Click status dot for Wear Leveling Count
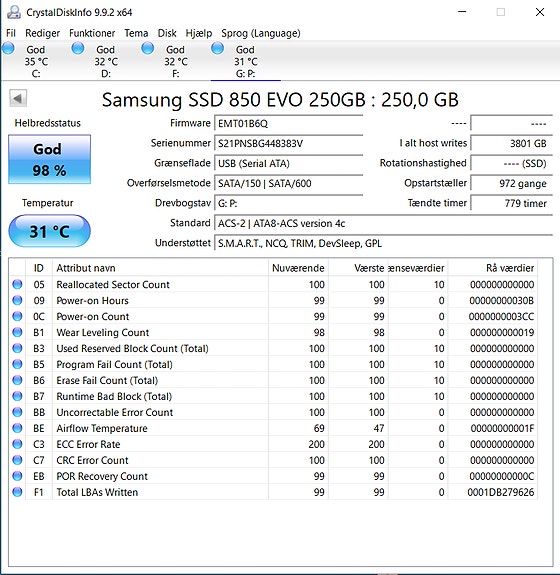This screenshot has height=575, width=560. [17, 332]
